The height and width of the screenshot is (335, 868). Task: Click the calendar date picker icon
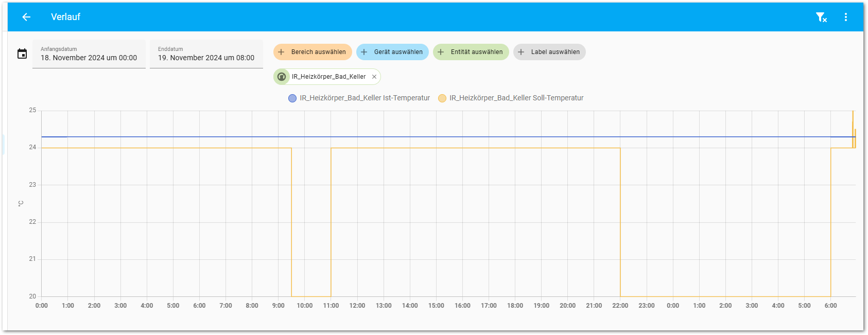tap(22, 54)
